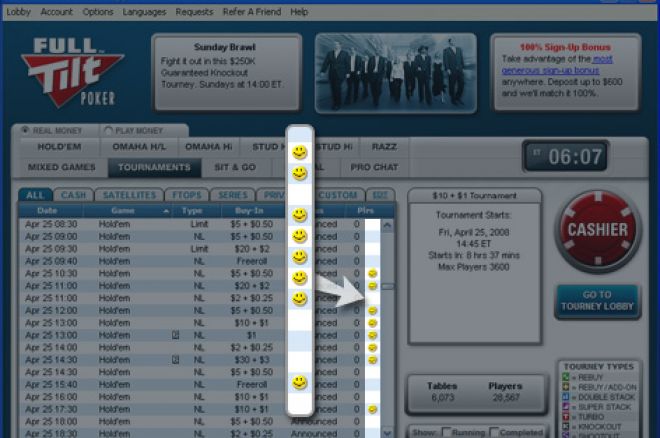Image resolution: width=660 pixels, height=438 pixels.
Task: Select the Tournaments tab
Action: tap(154, 167)
